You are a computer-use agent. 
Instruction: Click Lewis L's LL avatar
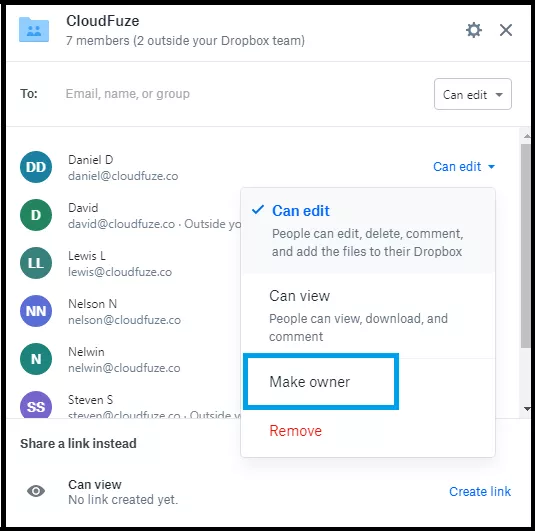click(36, 263)
